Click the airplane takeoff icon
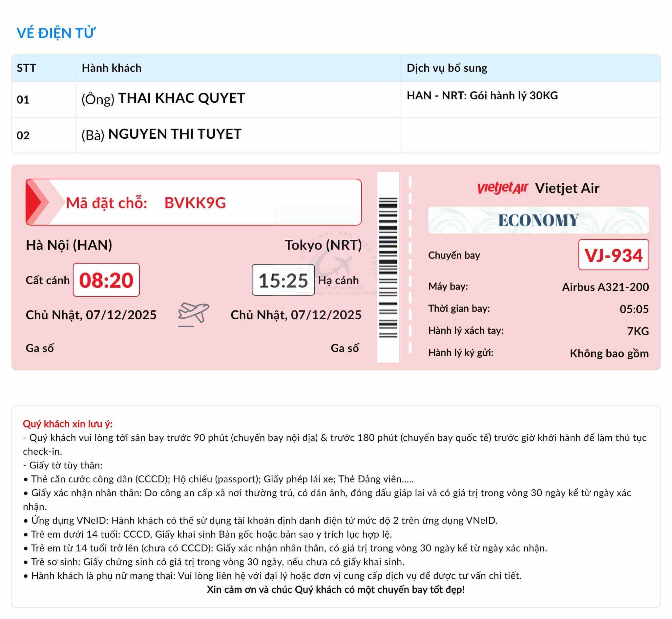The image size is (672, 619). 193,314
